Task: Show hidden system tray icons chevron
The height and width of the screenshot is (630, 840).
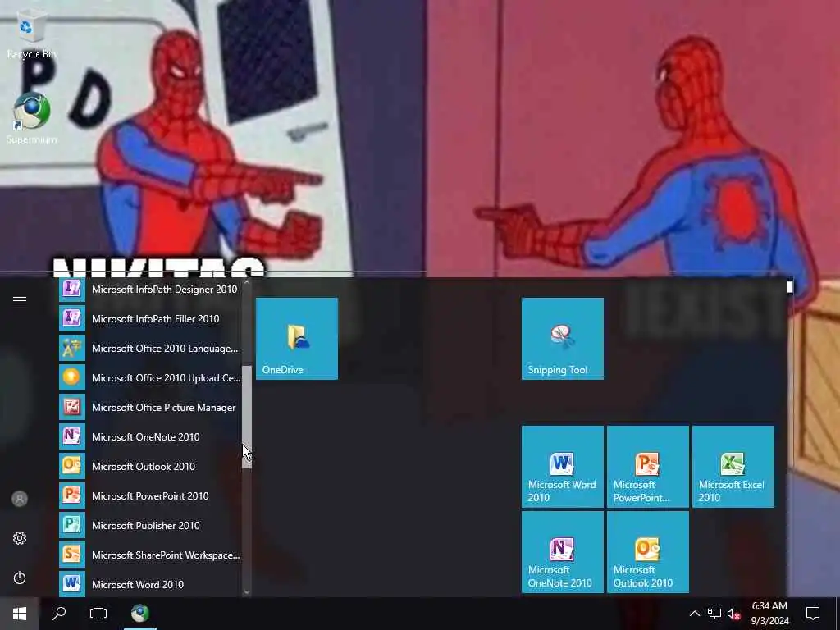Action: pyautogui.click(x=694, y=614)
